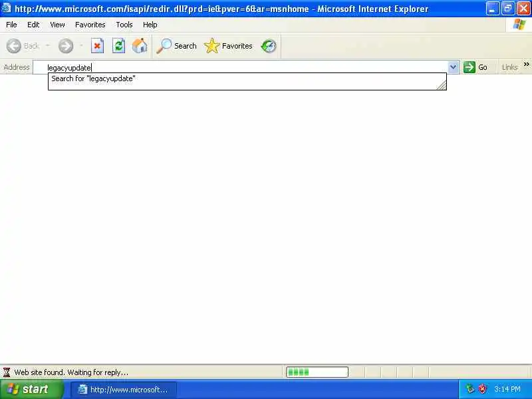Screen dimensions: 532x399
Task: Click the green Go arrow
Action: [x=469, y=67]
